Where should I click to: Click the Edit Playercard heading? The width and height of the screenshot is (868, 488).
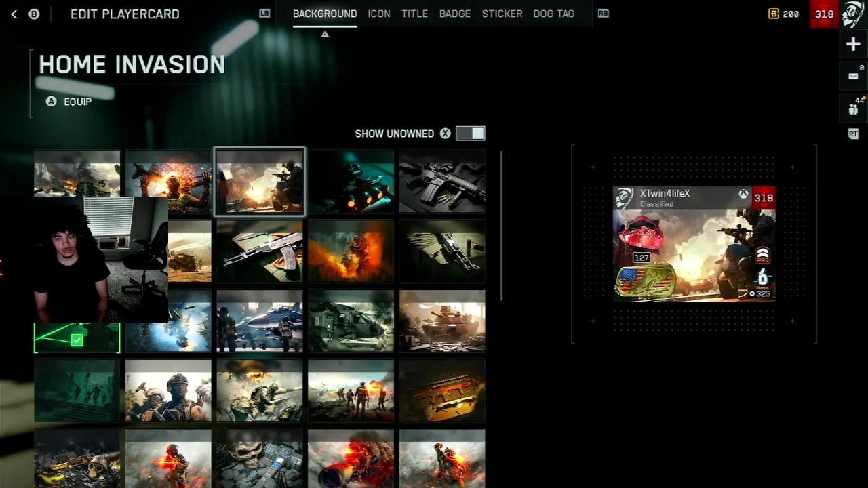coord(125,14)
